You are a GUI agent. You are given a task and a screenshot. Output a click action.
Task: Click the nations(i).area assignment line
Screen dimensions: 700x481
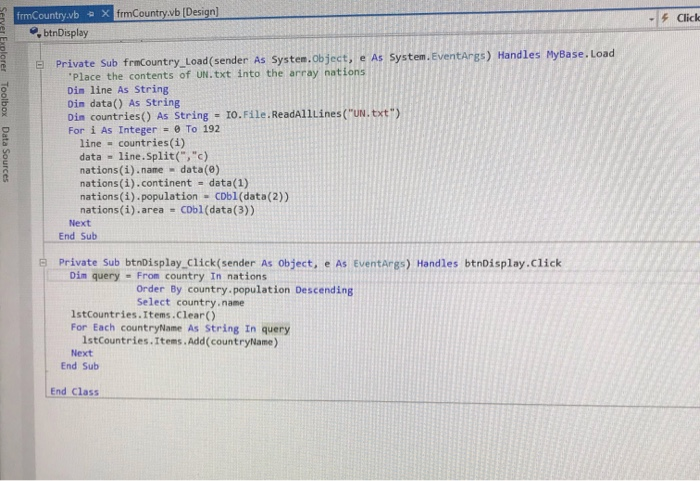pyautogui.click(x=167, y=210)
